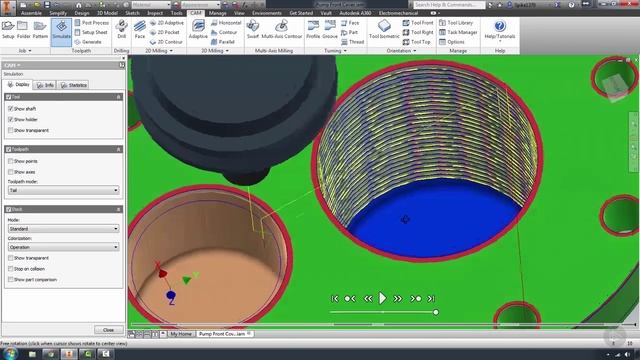Open the Manage ribbon tab
The image size is (640, 360).
(218, 13)
